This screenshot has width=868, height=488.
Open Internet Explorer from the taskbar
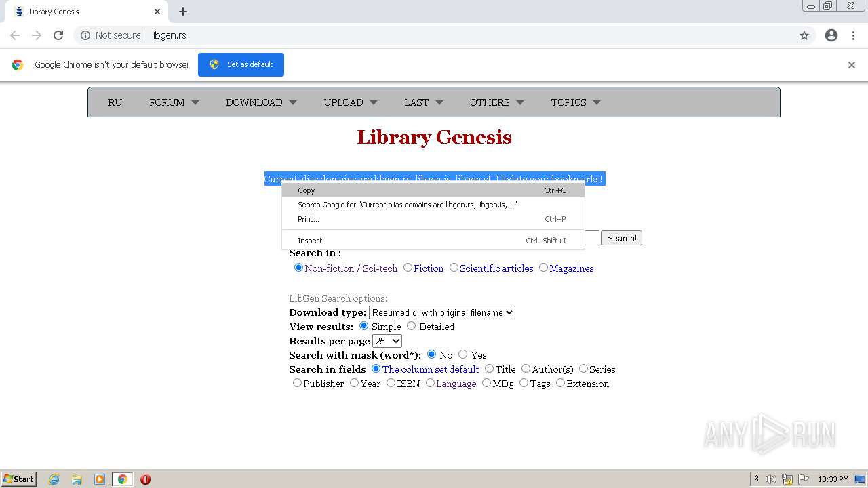click(54, 479)
